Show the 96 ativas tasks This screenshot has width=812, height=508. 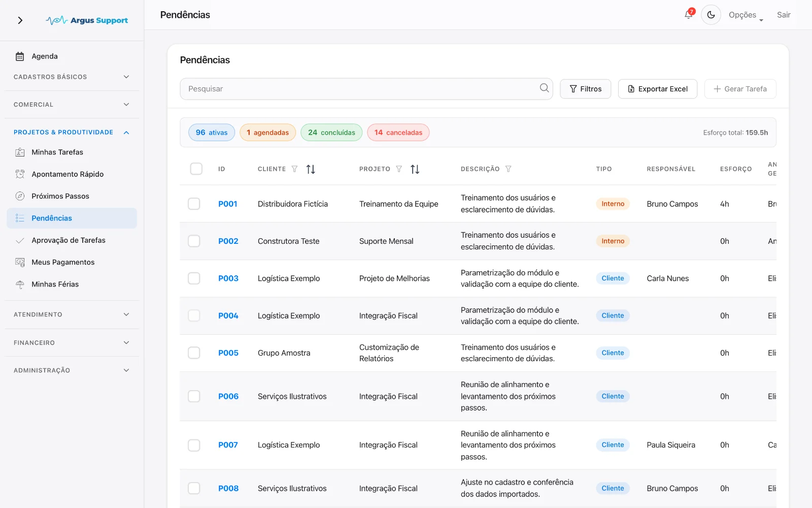[x=212, y=133]
